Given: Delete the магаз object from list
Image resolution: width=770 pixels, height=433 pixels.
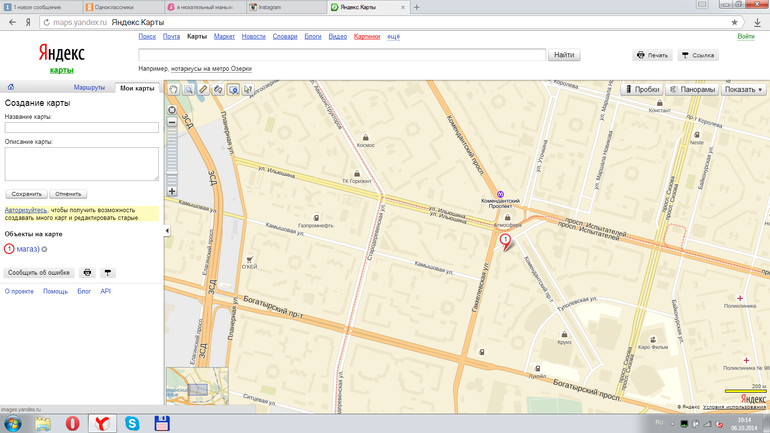Looking at the screenshot, I should 44,249.
